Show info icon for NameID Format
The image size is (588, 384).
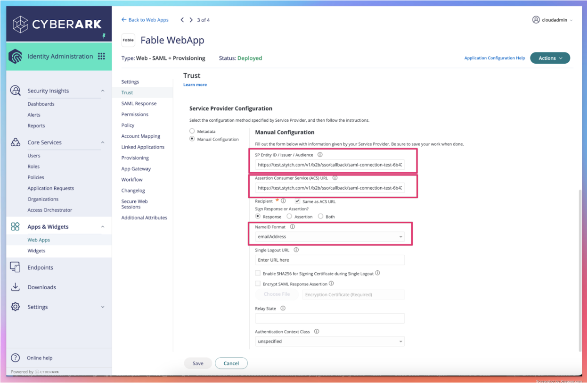click(x=292, y=227)
